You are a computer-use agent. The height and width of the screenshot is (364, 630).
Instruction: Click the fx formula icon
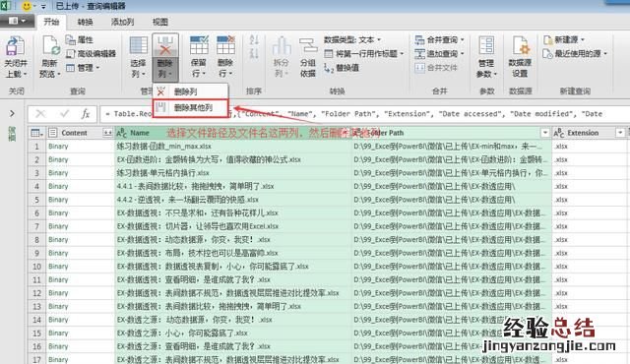point(86,114)
